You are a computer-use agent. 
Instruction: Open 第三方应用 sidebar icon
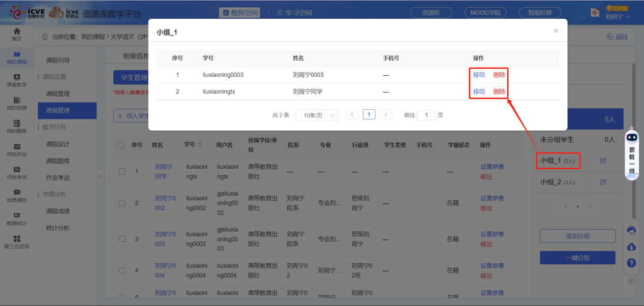point(17,241)
